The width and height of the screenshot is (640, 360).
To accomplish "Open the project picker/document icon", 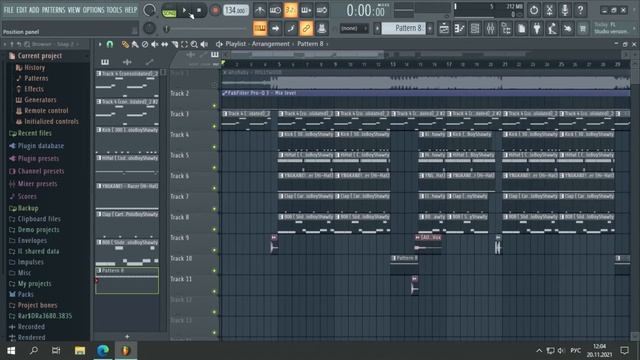I will [x=522, y=28].
